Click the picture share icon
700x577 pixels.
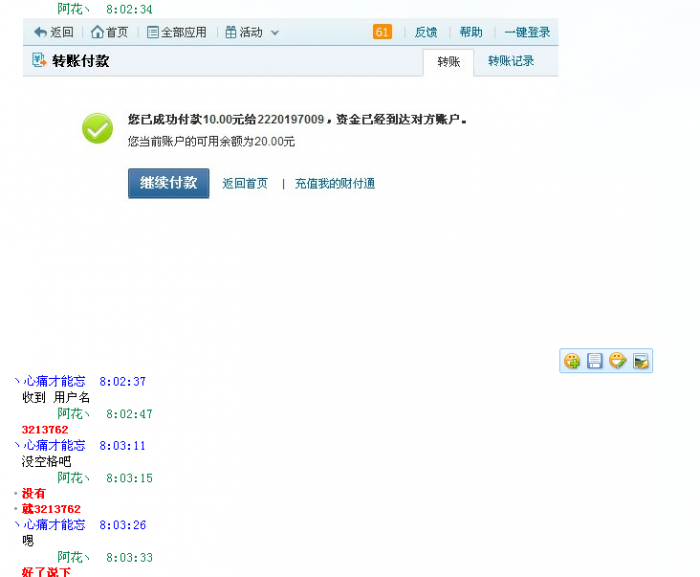point(641,361)
